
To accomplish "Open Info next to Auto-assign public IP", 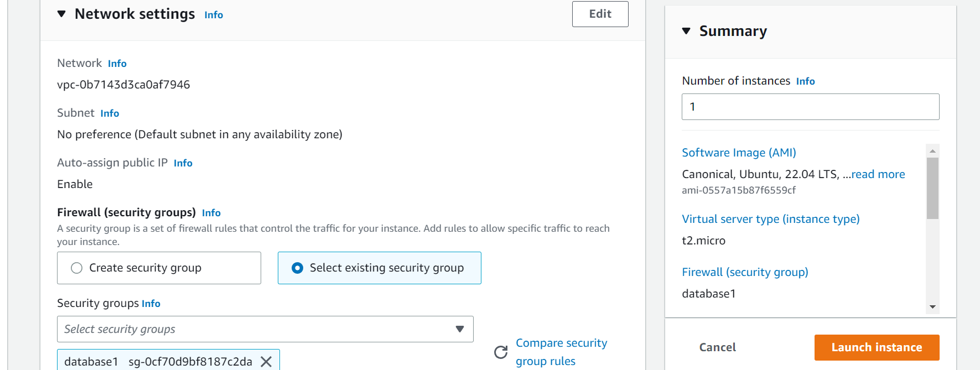I will tap(183, 163).
